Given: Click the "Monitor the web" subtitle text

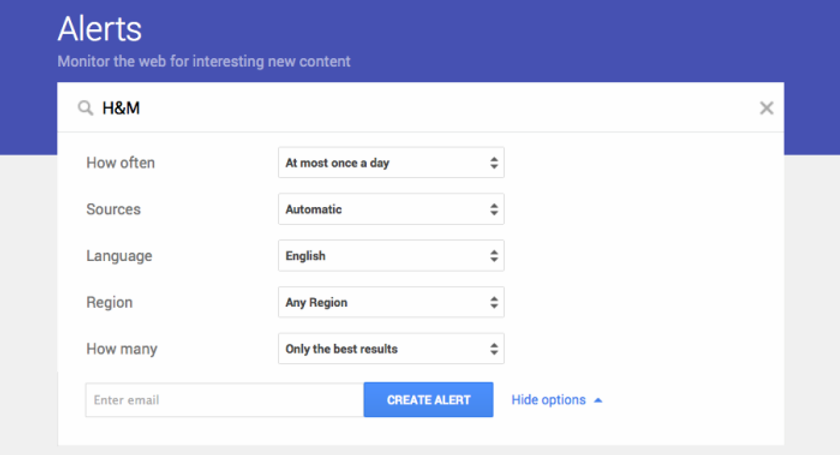Looking at the screenshot, I should coord(204,62).
